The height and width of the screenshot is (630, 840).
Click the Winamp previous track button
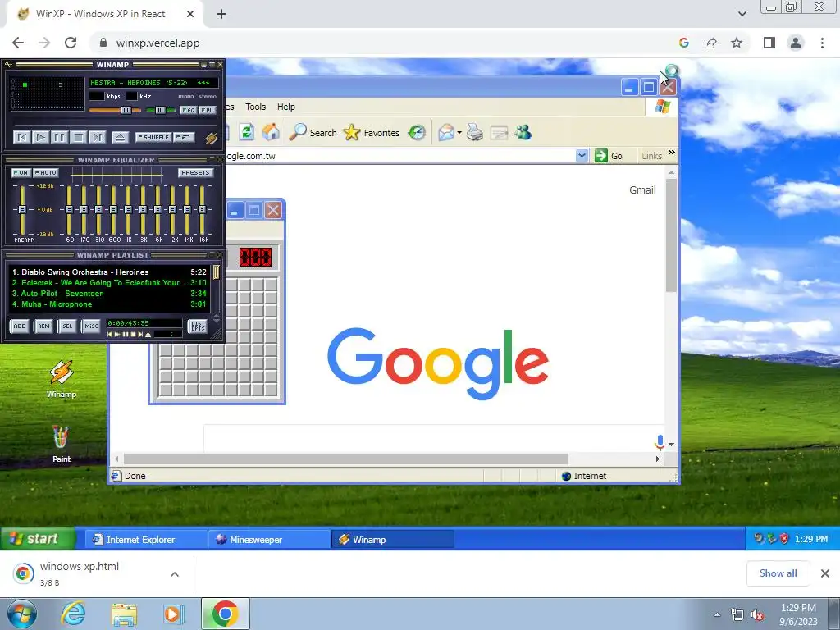22,138
